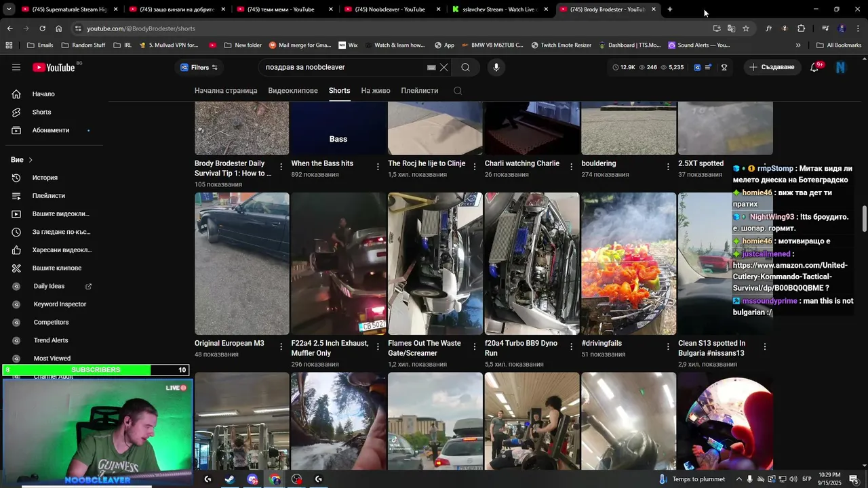Show hidden system tray icons chevron

pos(739,479)
